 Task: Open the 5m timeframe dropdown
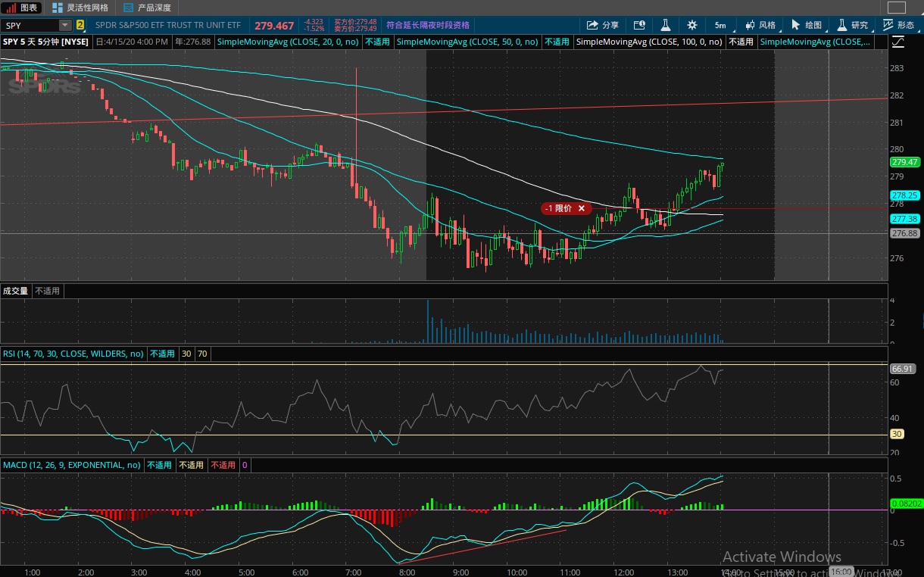pyautogui.click(x=720, y=25)
